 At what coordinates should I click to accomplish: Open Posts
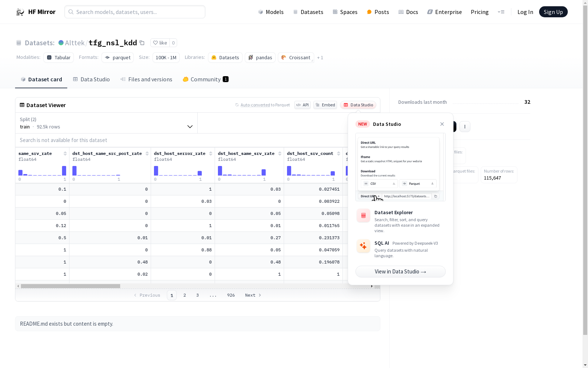pos(378,12)
